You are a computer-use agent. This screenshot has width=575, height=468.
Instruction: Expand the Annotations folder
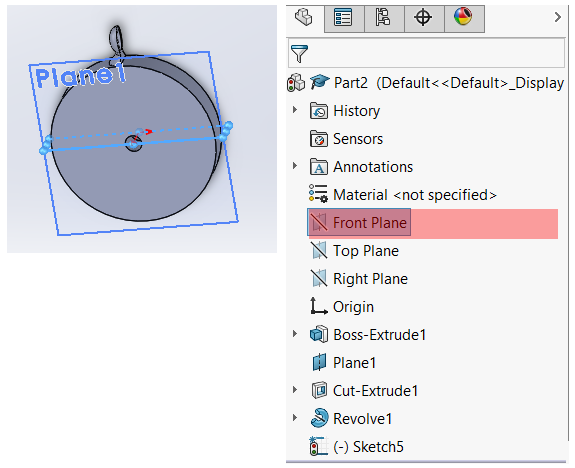pos(294,166)
